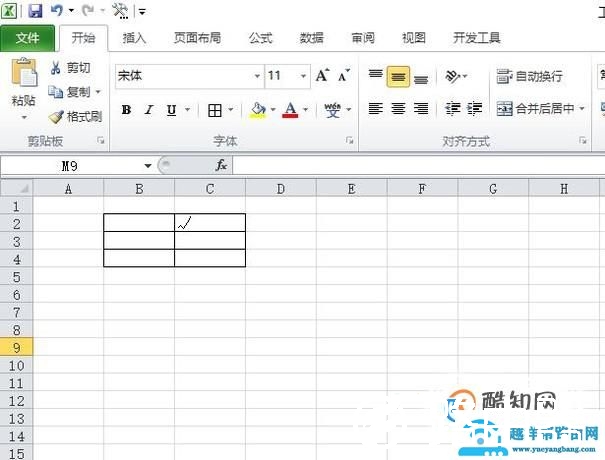Screen dimensions: 605x460
Task: Select cell C2 containing the check mark
Action: pos(210,223)
